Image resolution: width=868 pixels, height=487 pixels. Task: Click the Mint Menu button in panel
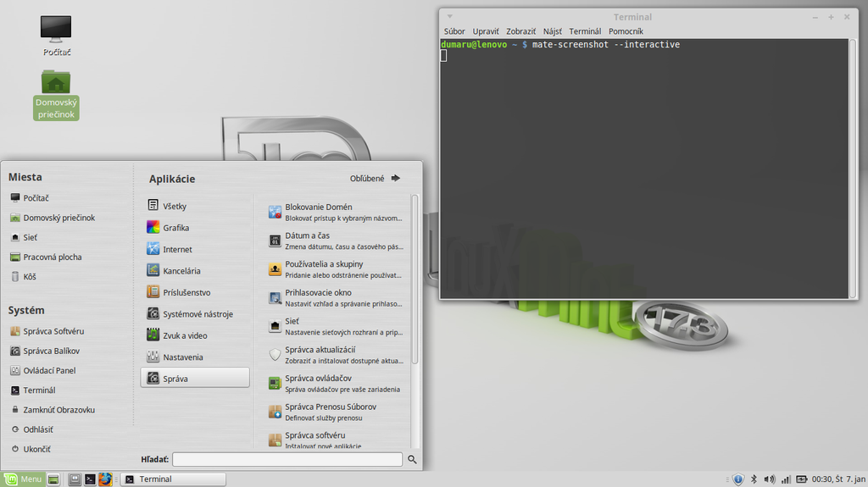coord(23,479)
